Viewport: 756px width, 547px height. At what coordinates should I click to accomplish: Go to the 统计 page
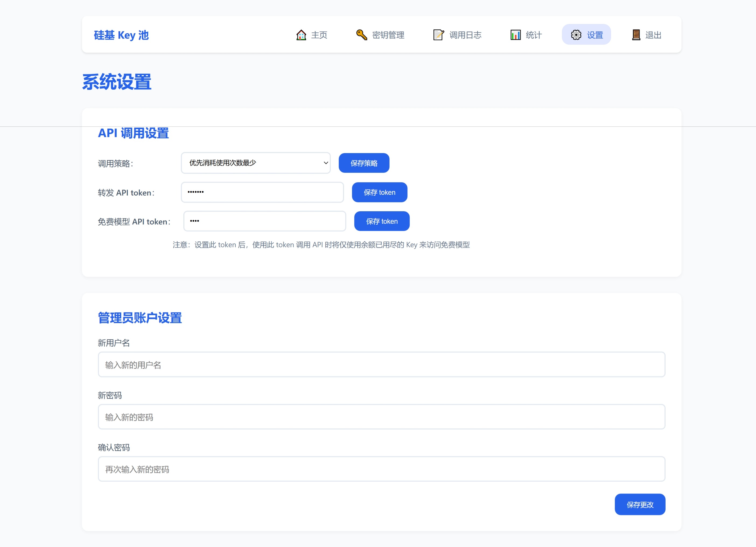coord(534,35)
